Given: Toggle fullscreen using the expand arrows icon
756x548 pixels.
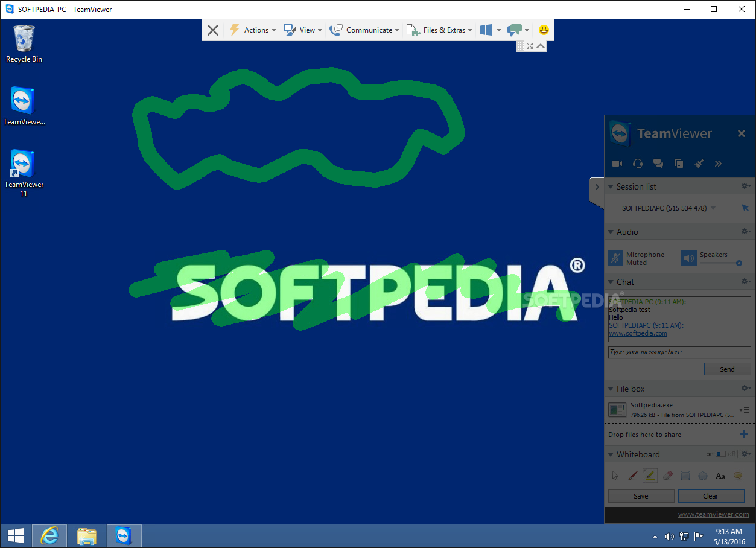Looking at the screenshot, I should [530, 46].
